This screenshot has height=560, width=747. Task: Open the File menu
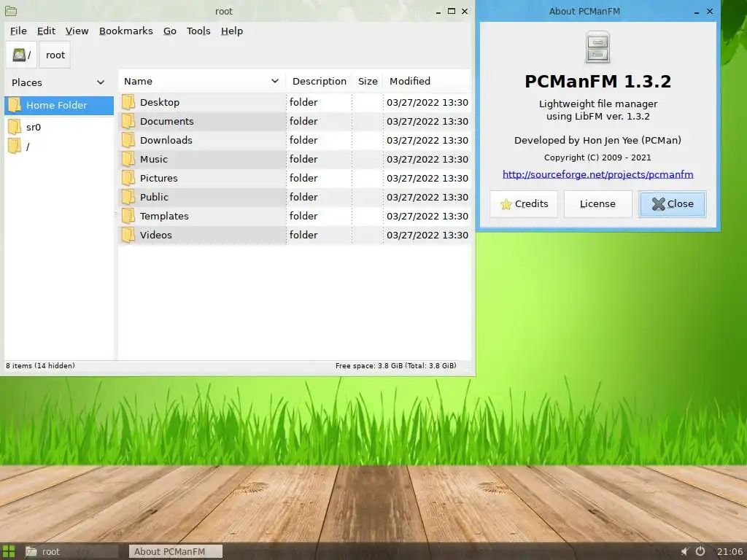[18, 31]
